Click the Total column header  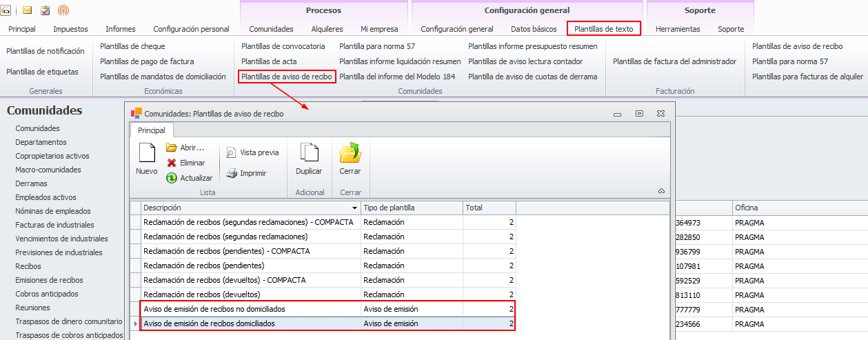[489, 208]
